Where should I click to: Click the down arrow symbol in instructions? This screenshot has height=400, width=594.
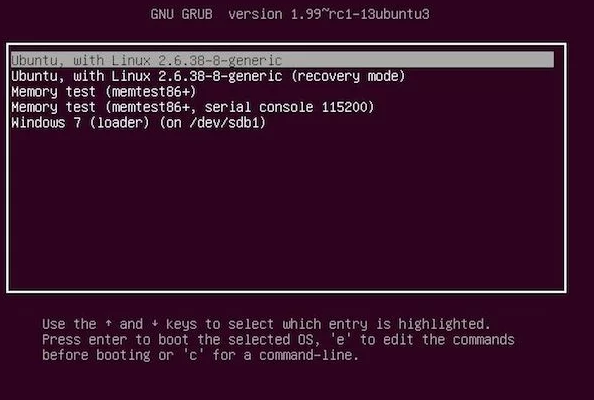pos(155,323)
